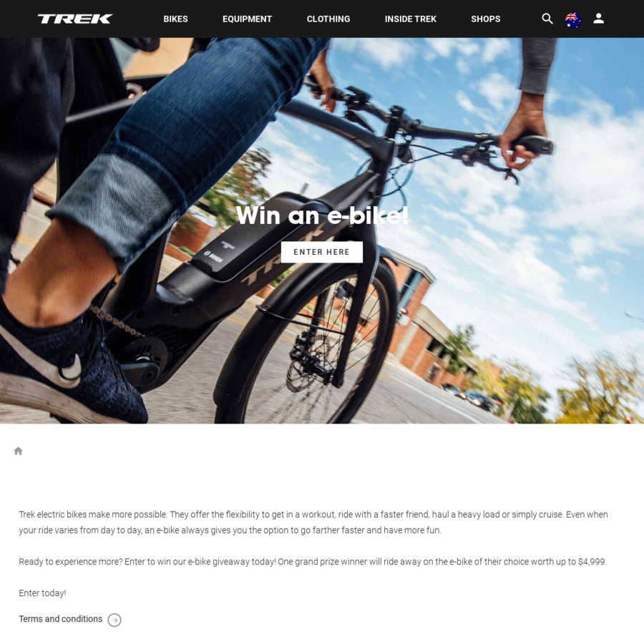Open the Terms and conditions link
Viewport: 644px width, 644px height.
60,619
